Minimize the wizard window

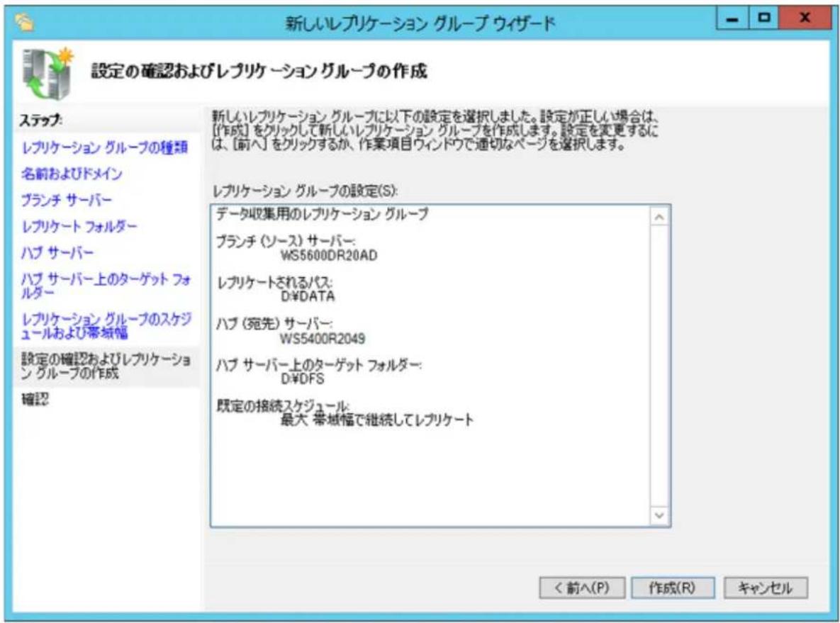[732, 18]
